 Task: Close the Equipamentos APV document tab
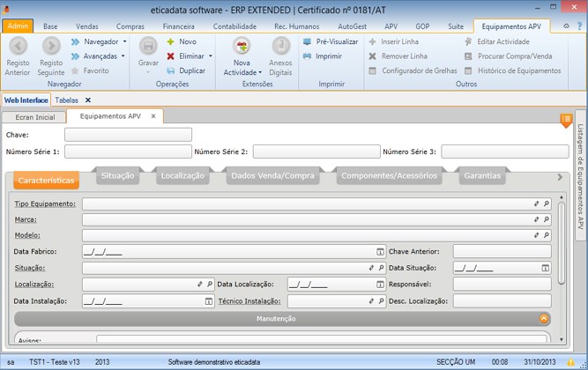[x=153, y=116]
